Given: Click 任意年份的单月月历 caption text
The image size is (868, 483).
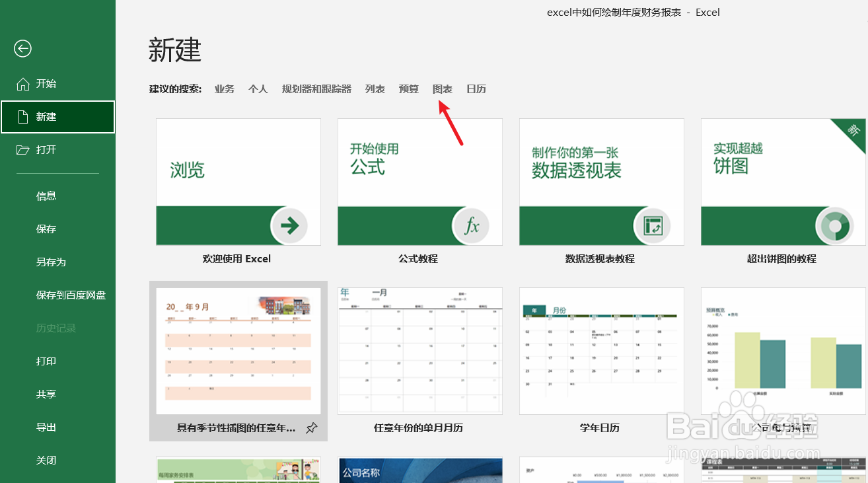Looking at the screenshot, I should [x=418, y=427].
